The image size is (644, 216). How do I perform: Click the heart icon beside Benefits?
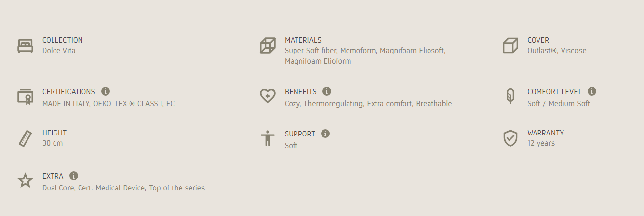coord(268,96)
